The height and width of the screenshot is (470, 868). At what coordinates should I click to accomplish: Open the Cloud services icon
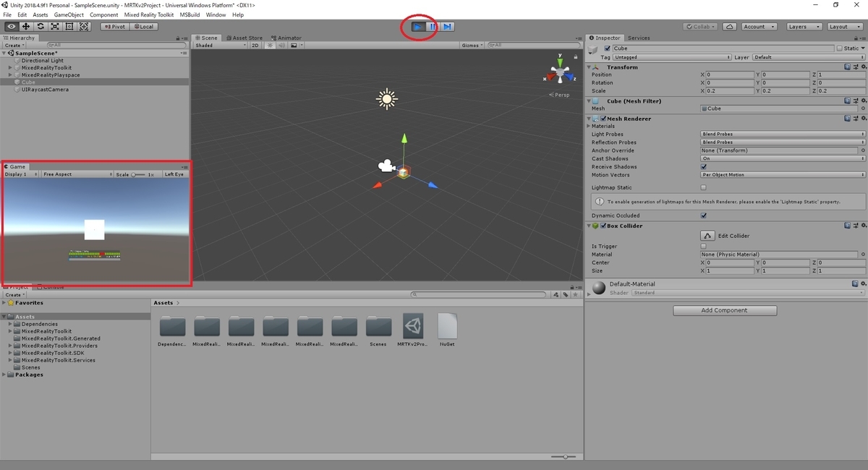(x=730, y=27)
